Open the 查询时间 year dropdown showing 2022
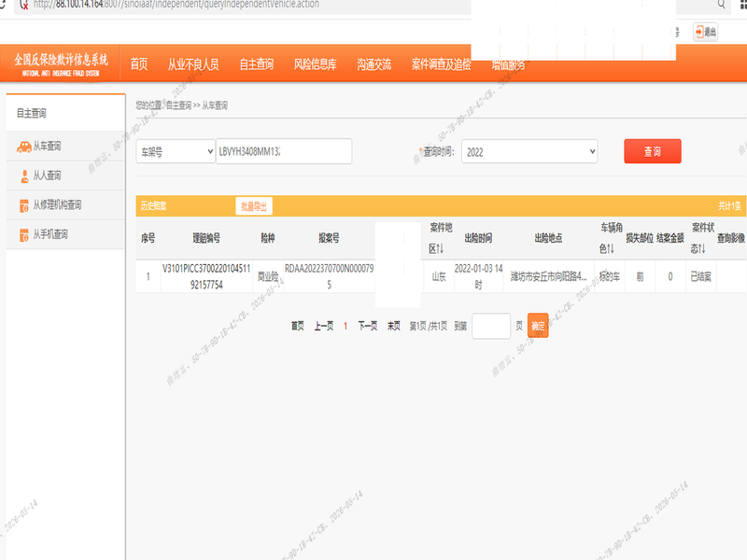Screen dimensions: 747x560 pos(529,152)
